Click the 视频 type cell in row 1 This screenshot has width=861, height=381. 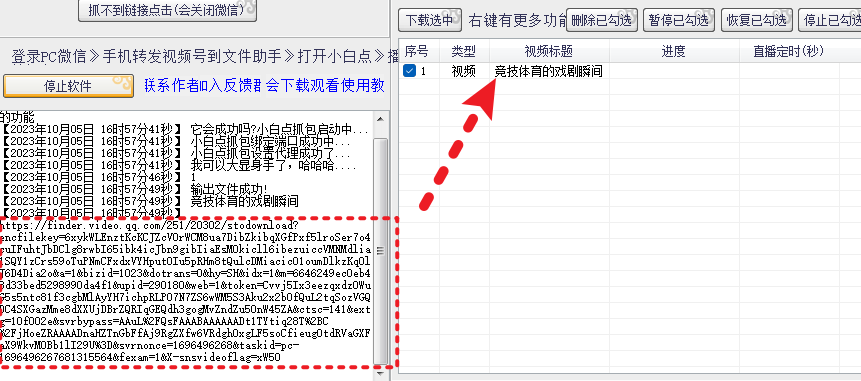pyautogui.click(x=464, y=71)
